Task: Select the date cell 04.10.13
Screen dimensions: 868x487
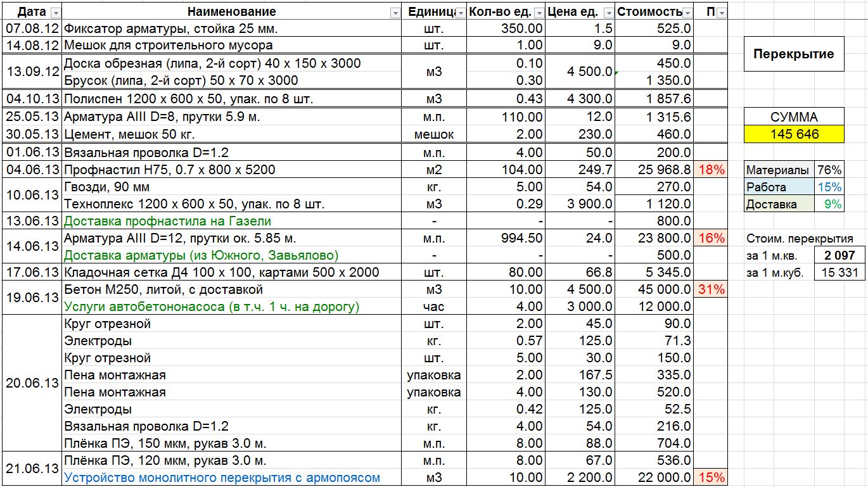Action: coord(32,99)
